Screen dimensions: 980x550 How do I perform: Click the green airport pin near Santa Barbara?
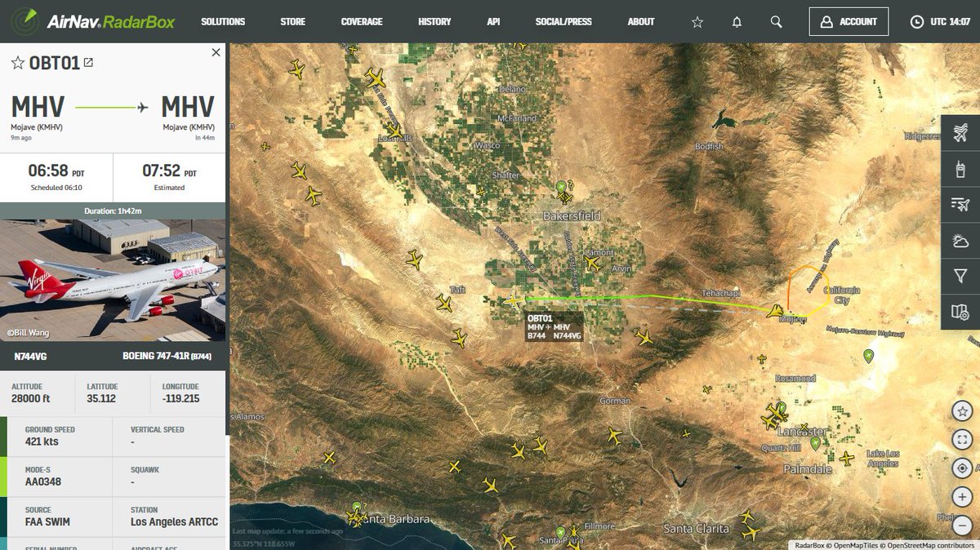(x=356, y=508)
